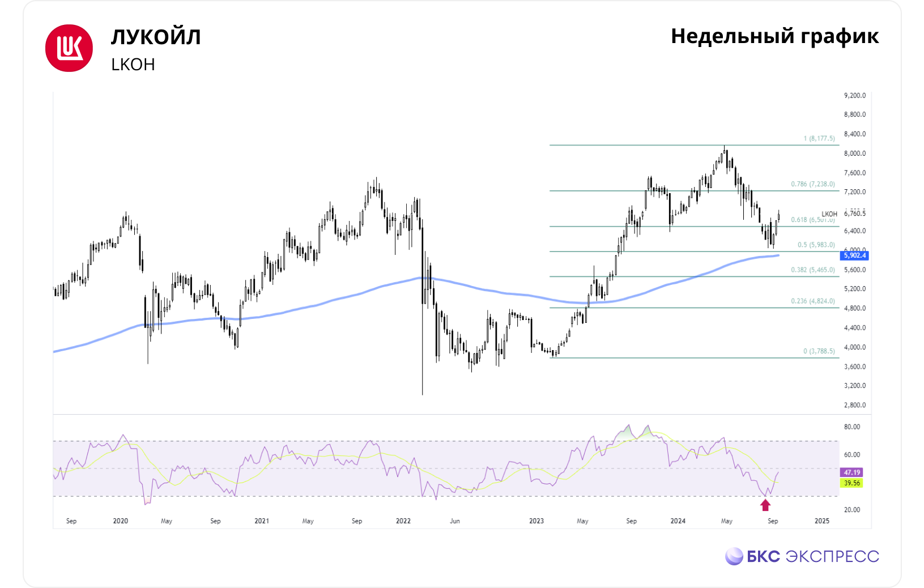Screen dimensions: 924x588
Task: Click the 2,800.0 price axis value
Action: pos(855,406)
